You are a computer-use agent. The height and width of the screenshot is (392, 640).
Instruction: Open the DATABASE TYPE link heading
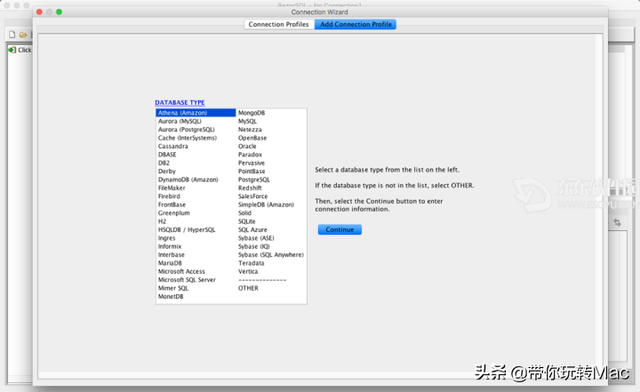tap(180, 102)
